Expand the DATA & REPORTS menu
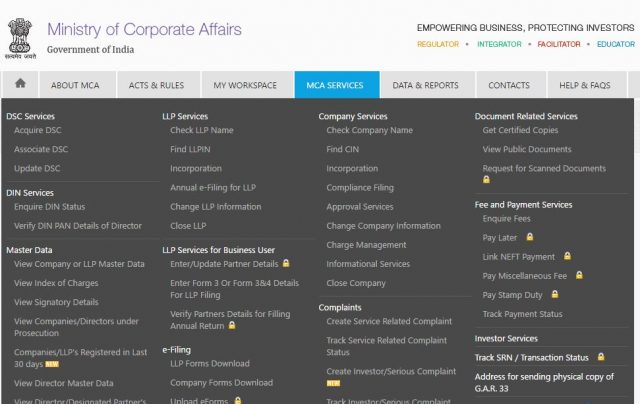Image resolution: width=640 pixels, height=404 pixels. [x=426, y=85]
